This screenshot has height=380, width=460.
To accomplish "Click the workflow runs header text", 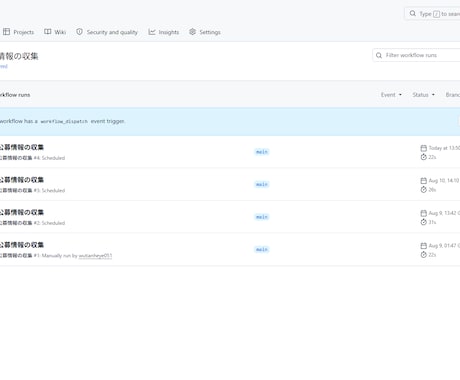I will tap(15, 95).
